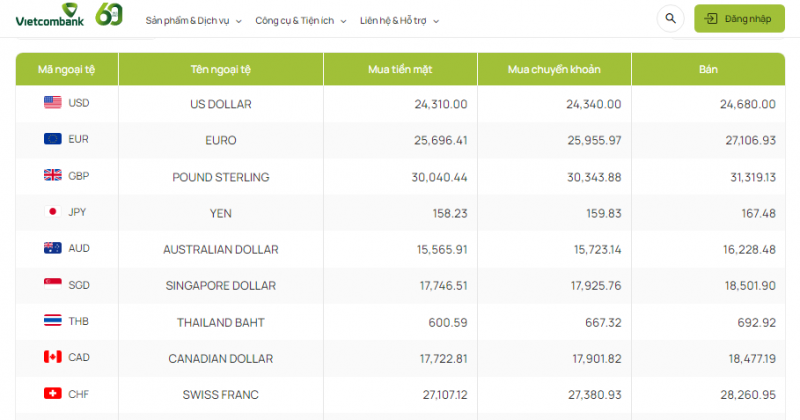The image size is (800, 420).
Task: Click the 60th anniversary logo
Action: click(109, 14)
